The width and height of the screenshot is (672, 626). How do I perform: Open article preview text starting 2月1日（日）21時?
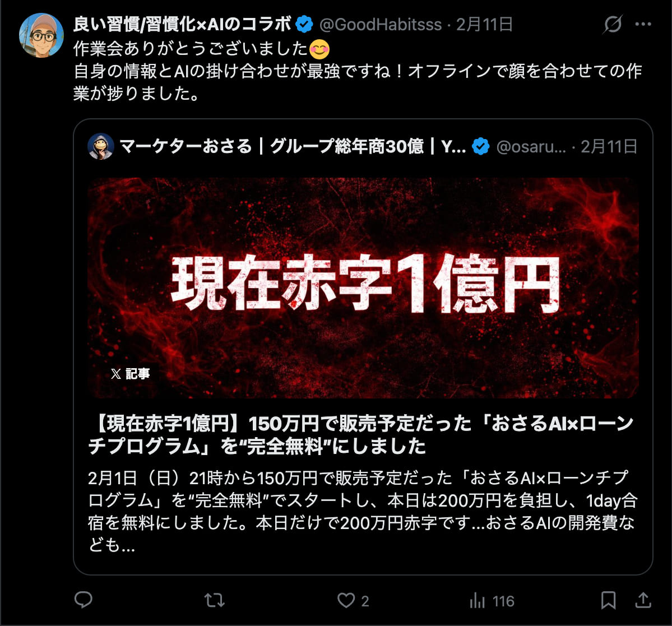coord(363,511)
